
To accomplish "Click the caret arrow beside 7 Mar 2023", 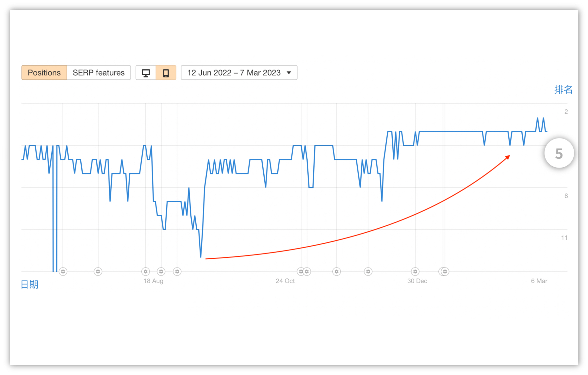I will (289, 73).
